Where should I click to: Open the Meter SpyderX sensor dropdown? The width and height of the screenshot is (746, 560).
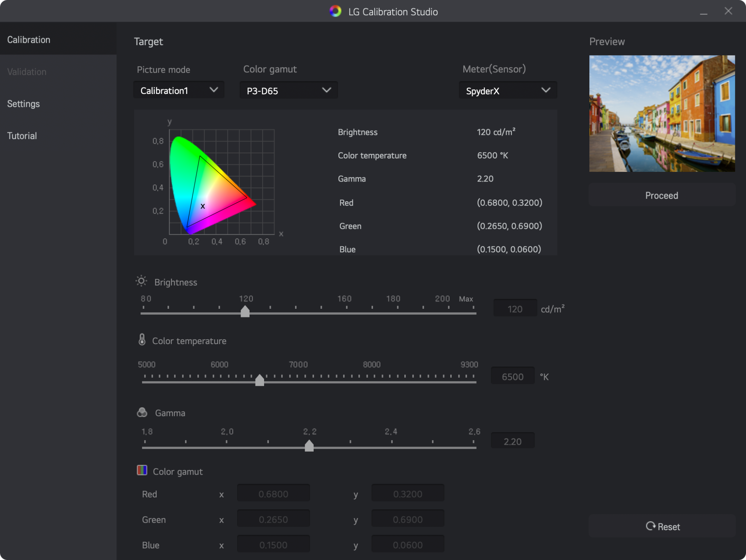pyautogui.click(x=508, y=91)
